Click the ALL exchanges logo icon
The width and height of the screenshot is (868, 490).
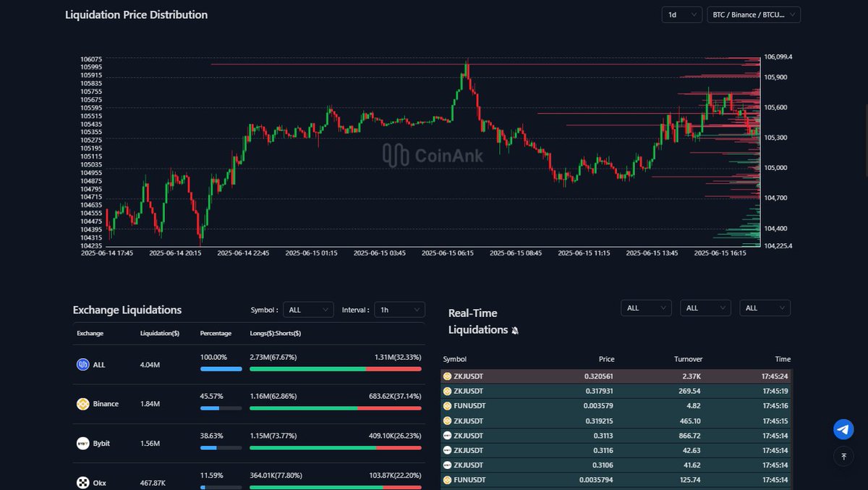[83, 365]
